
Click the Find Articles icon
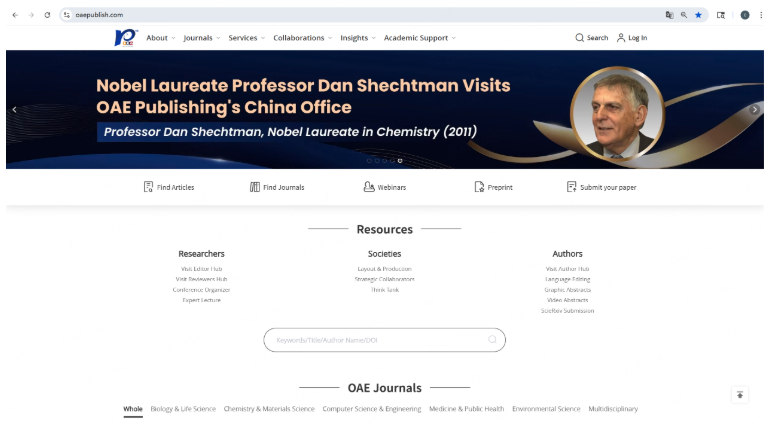(x=148, y=187)
